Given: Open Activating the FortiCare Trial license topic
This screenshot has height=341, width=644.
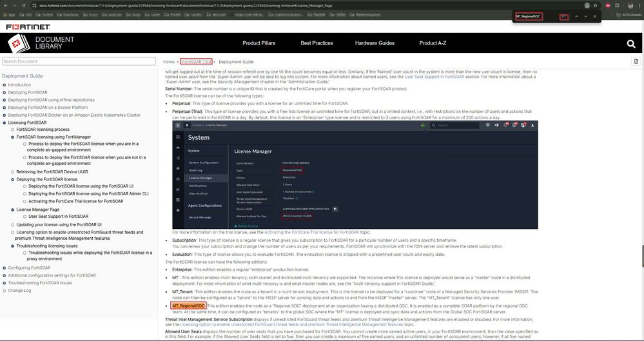Looking at the screenshot, I should pyautogui.click(x=76, y=201).
